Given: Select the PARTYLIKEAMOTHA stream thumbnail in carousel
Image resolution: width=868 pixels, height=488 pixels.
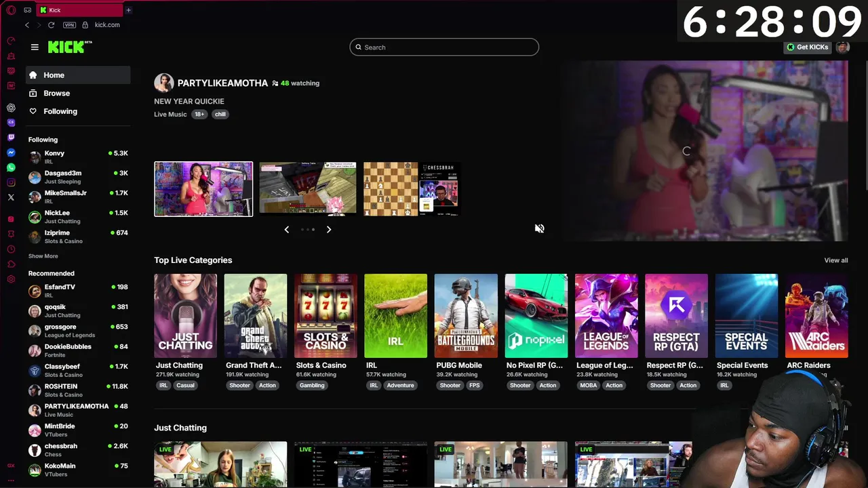Looking at the screenshot, I should (203, 189).
